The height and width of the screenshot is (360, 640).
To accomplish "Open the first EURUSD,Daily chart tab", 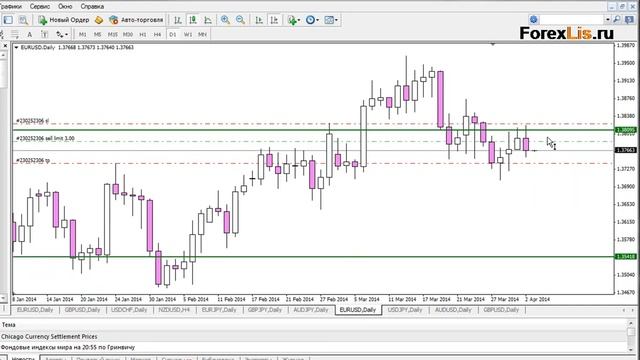I will (35, 310).
